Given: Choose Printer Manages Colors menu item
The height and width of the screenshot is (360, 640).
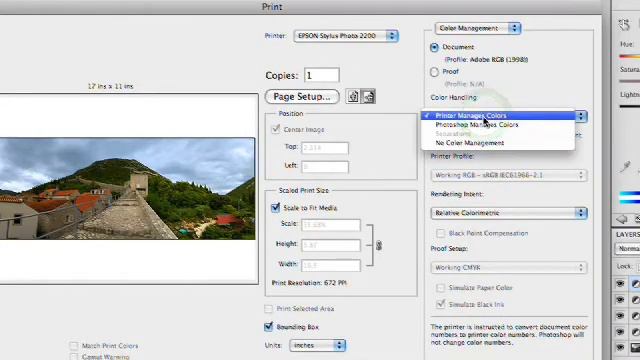Looking at the screenshot, I should point(498,116).
